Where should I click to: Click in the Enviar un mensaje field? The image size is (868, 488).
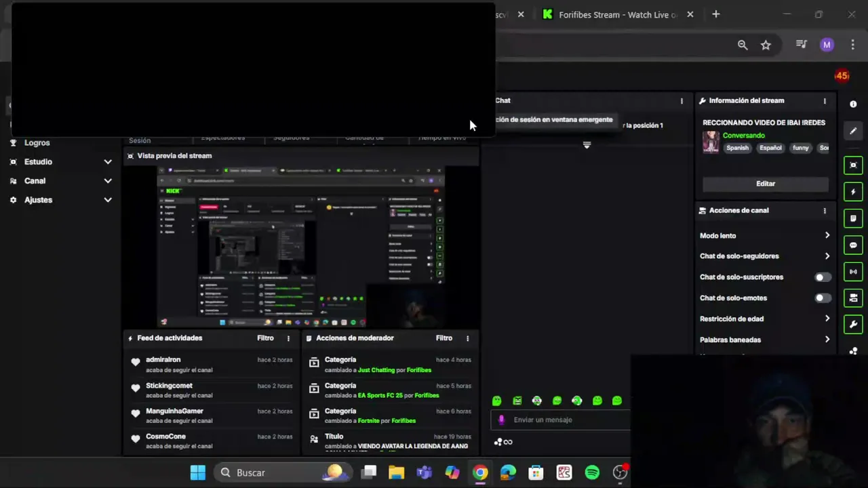tap(561, 420)
